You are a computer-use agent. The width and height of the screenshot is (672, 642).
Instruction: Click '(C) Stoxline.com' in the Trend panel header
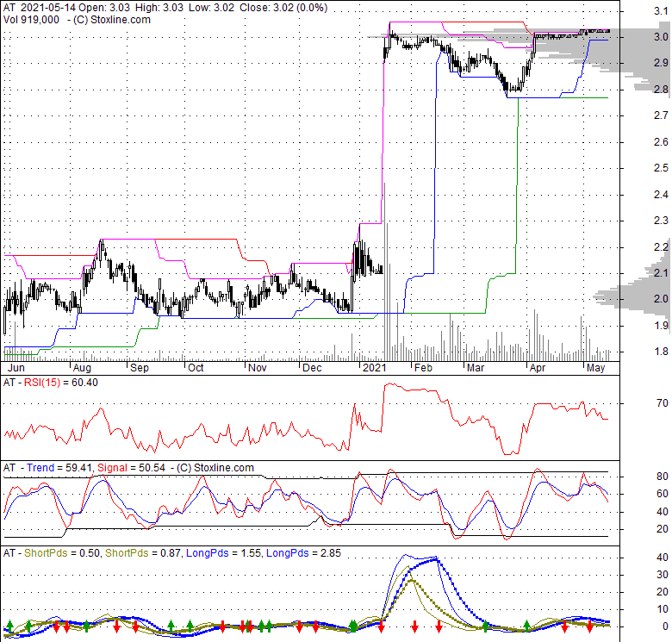pyautogui.click(x=215, y=468)
